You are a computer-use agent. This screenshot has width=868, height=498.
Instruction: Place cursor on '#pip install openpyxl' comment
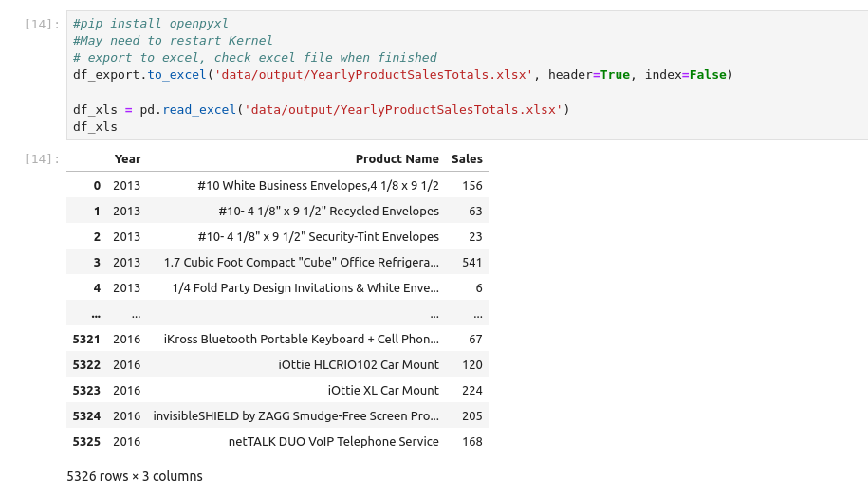(x=150, y=23)
